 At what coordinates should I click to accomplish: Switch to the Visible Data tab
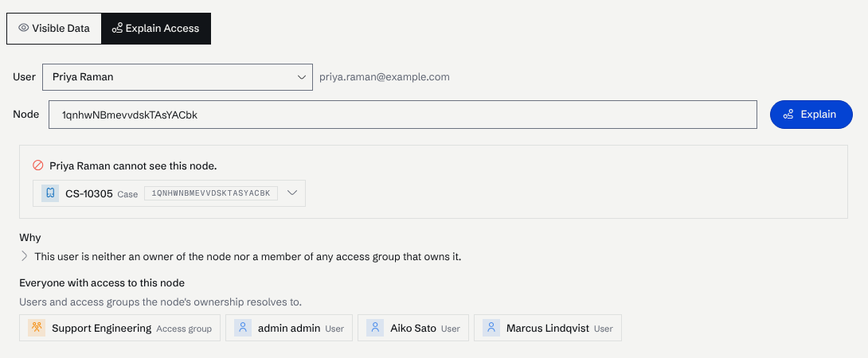tap(53, 28)
